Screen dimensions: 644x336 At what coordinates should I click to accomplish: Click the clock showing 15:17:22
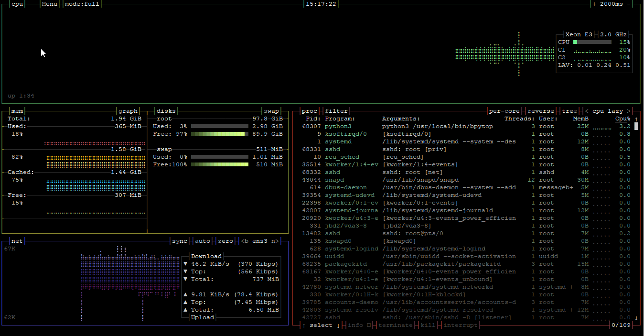[321, 4]
